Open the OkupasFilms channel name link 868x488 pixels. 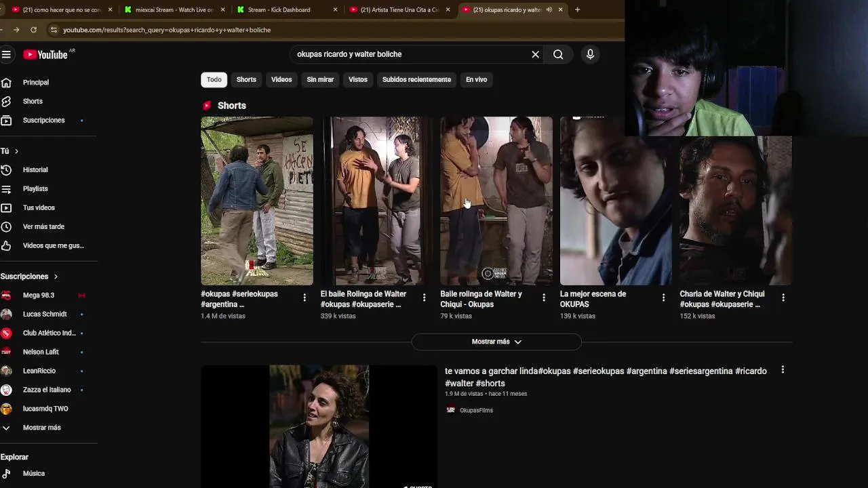pos(476,410)
